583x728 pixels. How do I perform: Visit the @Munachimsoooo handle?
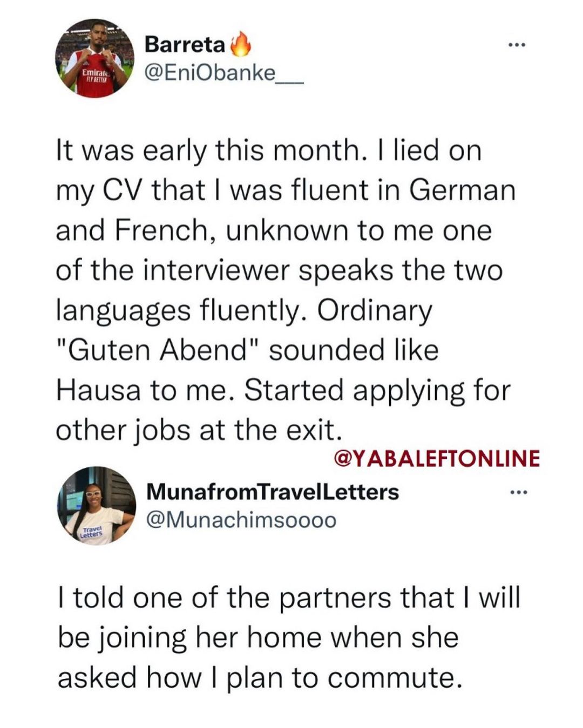[x=241, y=520]
